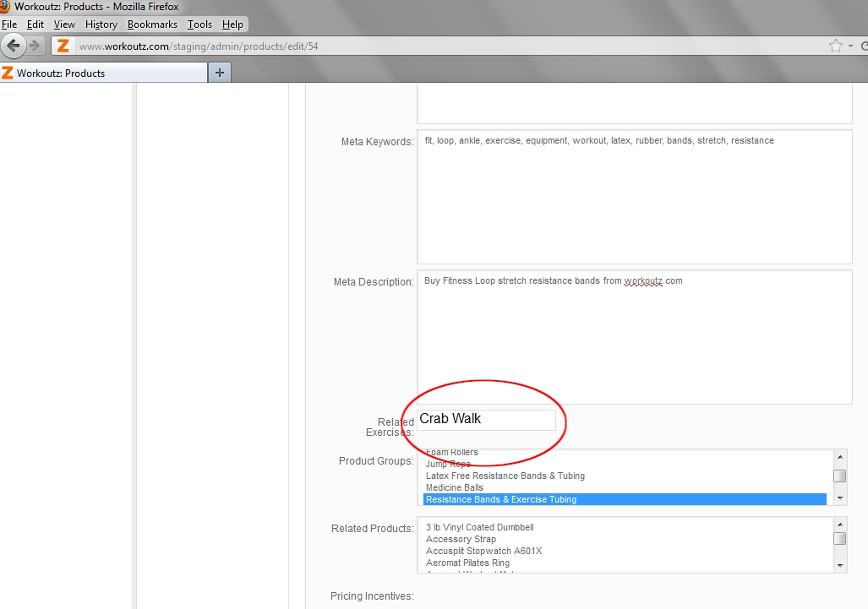Open the Tools menu

(199, 24)
